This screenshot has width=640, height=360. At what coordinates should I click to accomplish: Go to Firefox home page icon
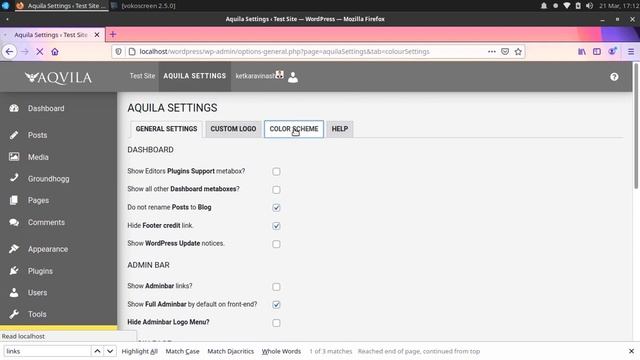[55, 52]
